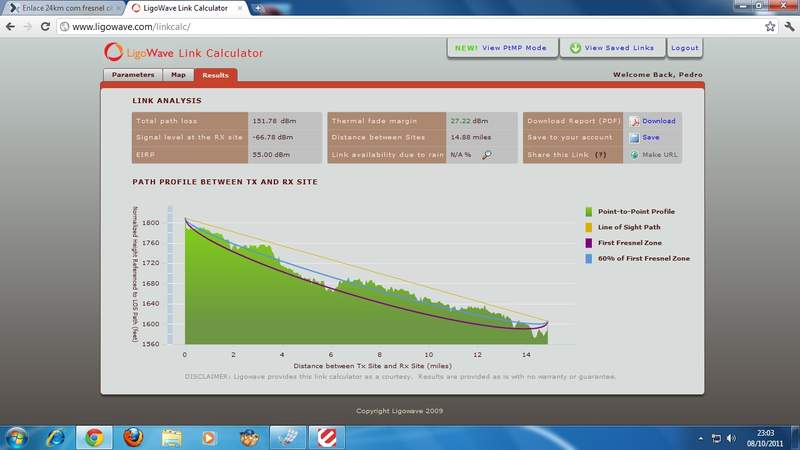800x450 pixels.
Task: Click the LigoWave logo icon
Action: tap(114, 52)
